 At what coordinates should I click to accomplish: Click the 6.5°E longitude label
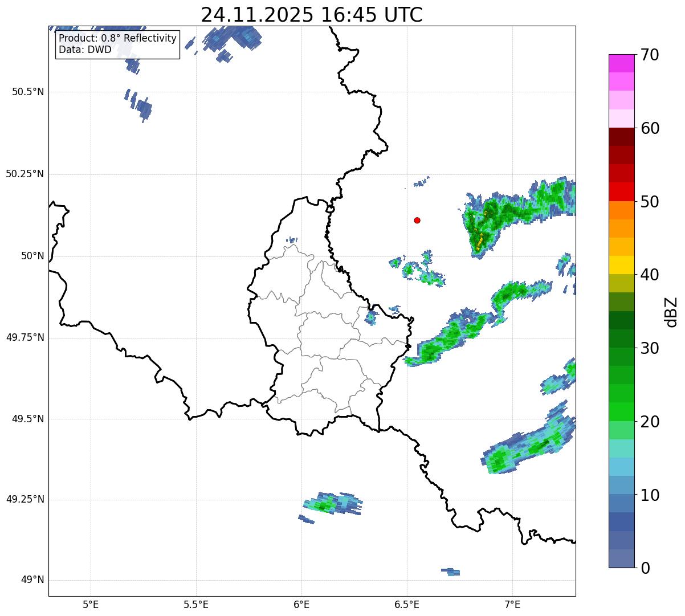(407, 604)
